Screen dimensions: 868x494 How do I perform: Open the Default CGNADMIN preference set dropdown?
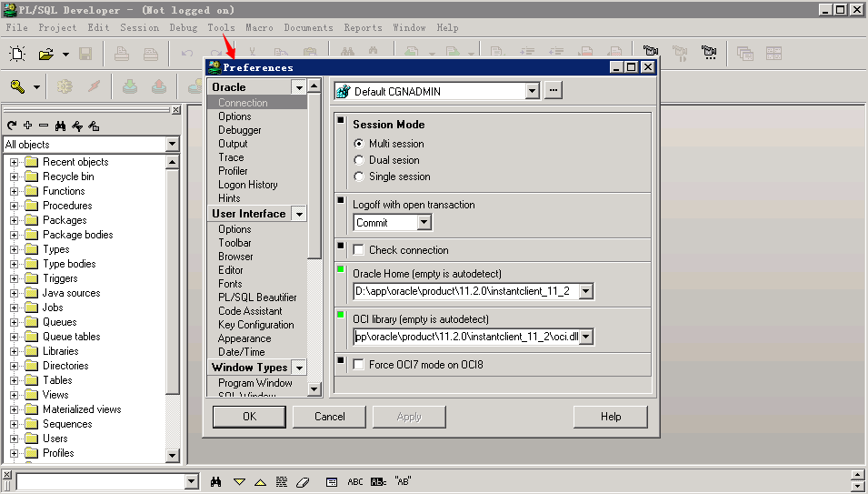(533, 91)
